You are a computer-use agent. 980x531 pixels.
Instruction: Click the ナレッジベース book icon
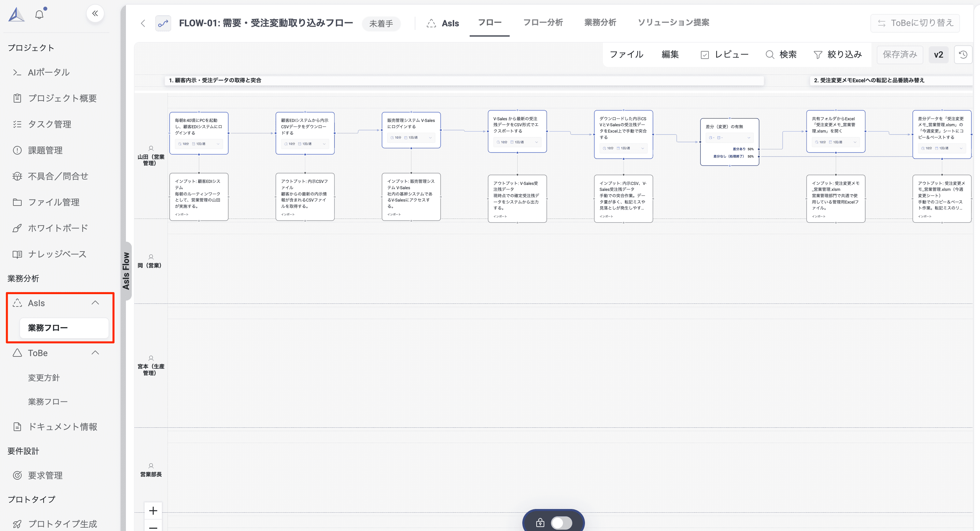click(17, 254)
